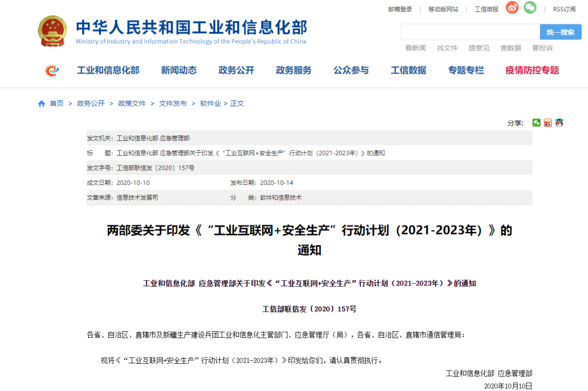Open the 新闻动态 navigation menu
This screenshot has height=391, width=588.
pyautogui.click(x=179, y=70)
